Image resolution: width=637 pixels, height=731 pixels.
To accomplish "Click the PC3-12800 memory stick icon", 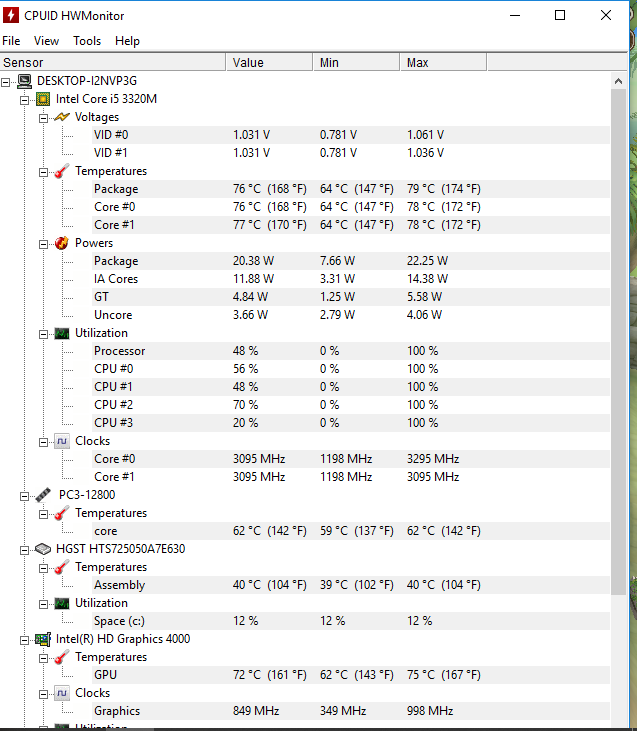I will [43, 495].
